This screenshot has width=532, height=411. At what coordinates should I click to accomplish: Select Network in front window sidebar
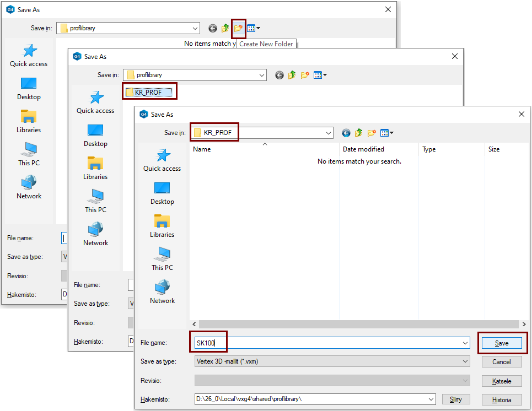162,293
